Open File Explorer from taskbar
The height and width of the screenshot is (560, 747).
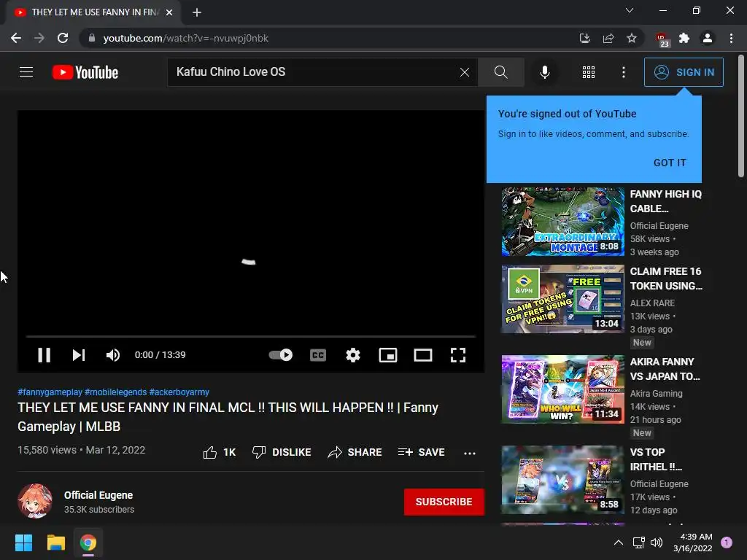(55, 542)
